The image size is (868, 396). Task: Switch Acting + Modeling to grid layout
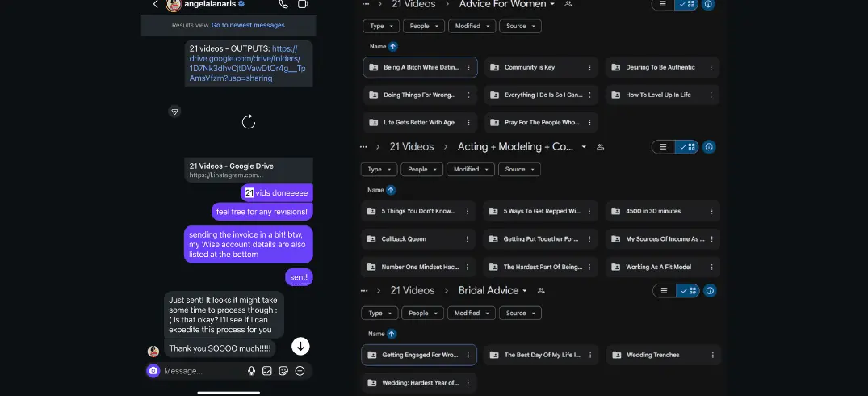(x=686, y=147)
